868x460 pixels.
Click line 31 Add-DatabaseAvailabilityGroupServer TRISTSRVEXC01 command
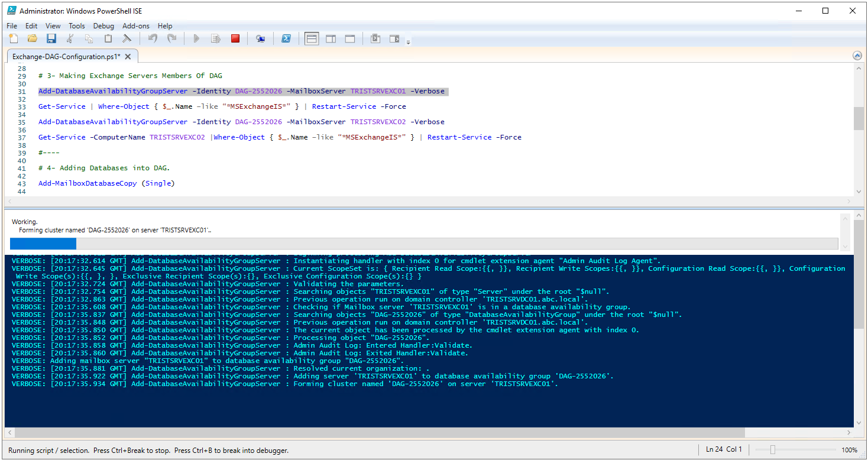tap(241, 91)
